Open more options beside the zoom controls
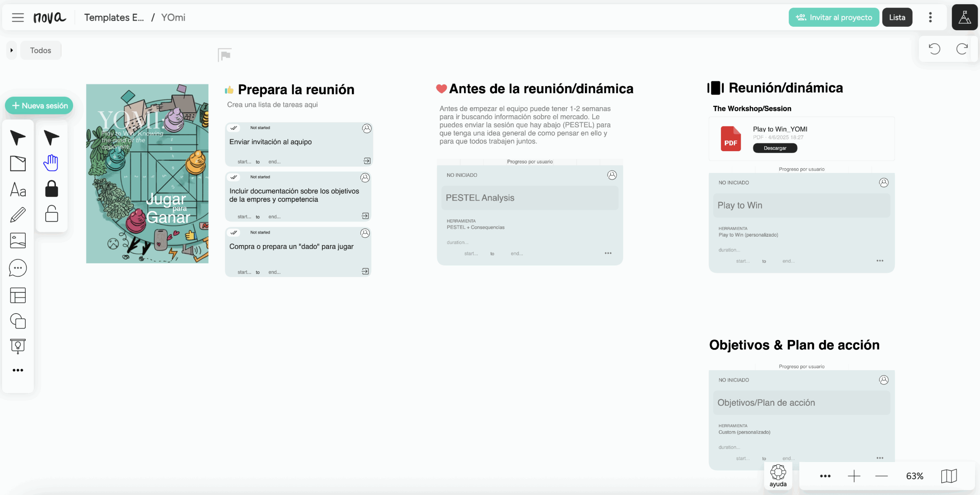Screen dimensions: 980x495 825,476
